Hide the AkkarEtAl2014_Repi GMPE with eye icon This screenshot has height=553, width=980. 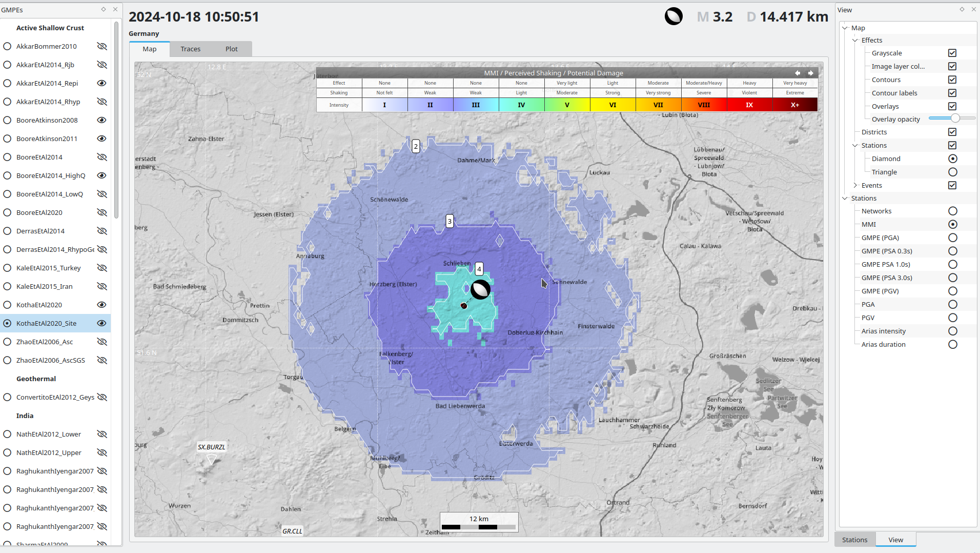pos(102,83)
